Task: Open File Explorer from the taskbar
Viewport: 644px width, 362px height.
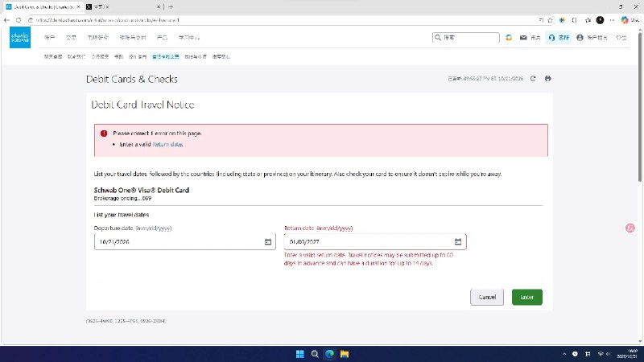Action: 345,354
